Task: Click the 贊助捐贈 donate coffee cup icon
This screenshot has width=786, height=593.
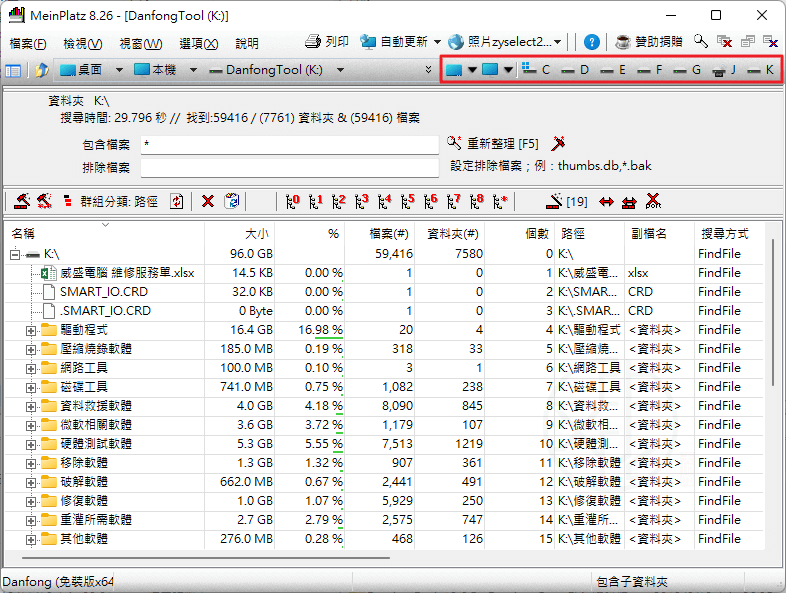Action: 623,42
